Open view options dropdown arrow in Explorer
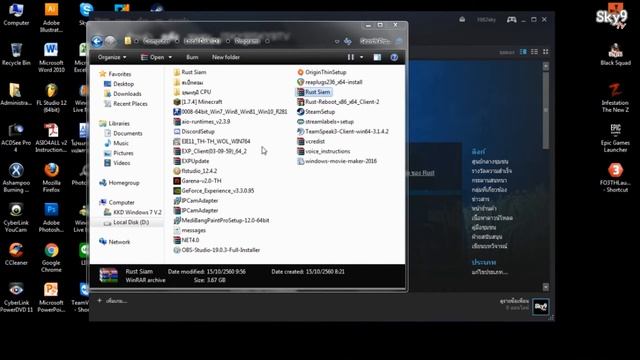Viewport: 640px width, 360px height. (x=362, y=57)
